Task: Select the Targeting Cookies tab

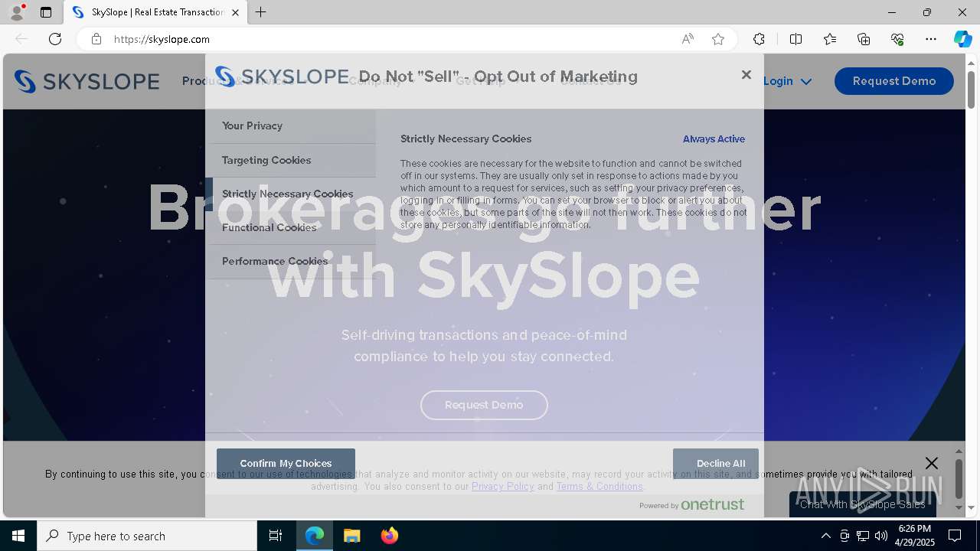Action: [x=291, y=160]
